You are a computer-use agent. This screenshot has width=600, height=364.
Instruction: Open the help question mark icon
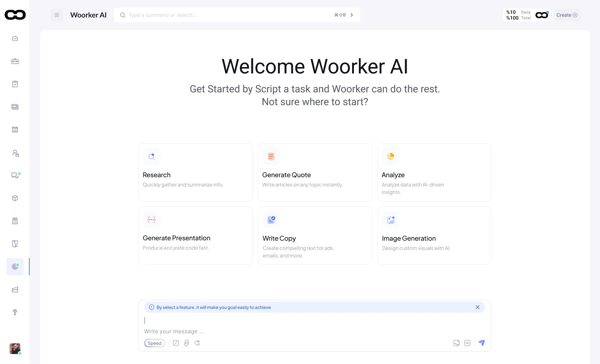tap(15, 312)
